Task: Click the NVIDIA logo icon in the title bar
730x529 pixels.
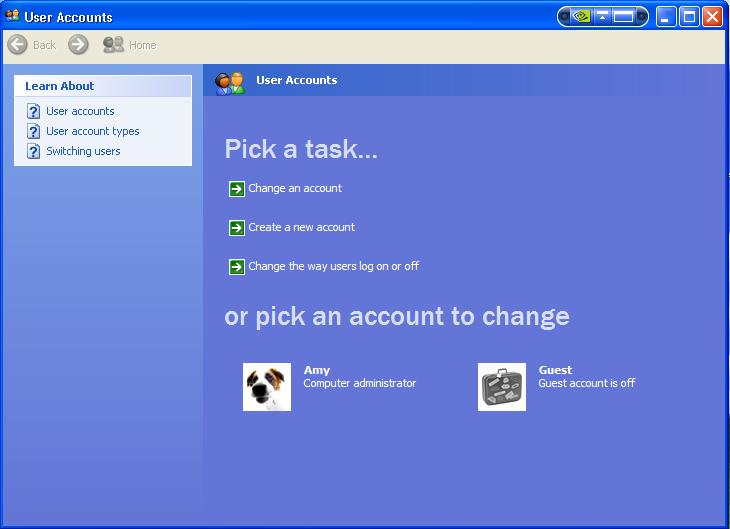Action: [581, 17]
